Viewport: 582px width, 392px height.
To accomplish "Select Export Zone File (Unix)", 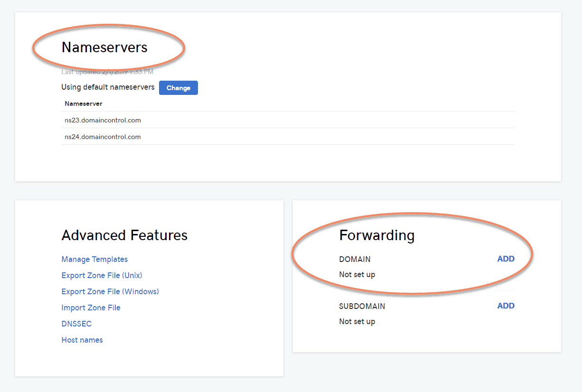I will (102, 275).
